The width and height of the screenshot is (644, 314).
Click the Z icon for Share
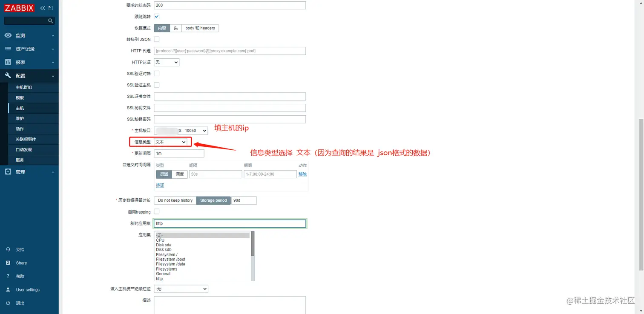(x=8, y=263)
